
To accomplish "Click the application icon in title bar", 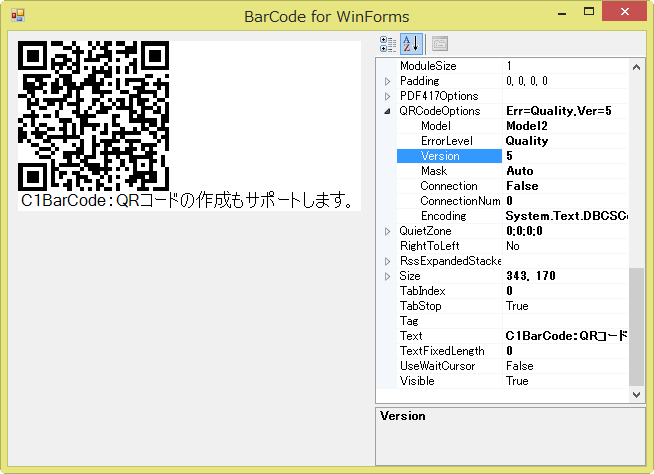I will (x=18, y=15).
